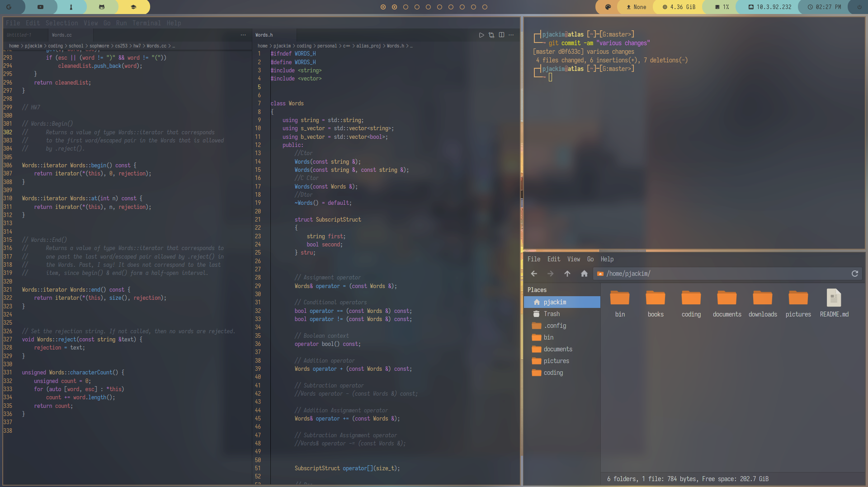Image resolution: width=868 pixels, height=487 pixels.
Task: Expand the cs253 breadcrumb in Words.cc
Action: pyautogui.click(x=121, y=46)
